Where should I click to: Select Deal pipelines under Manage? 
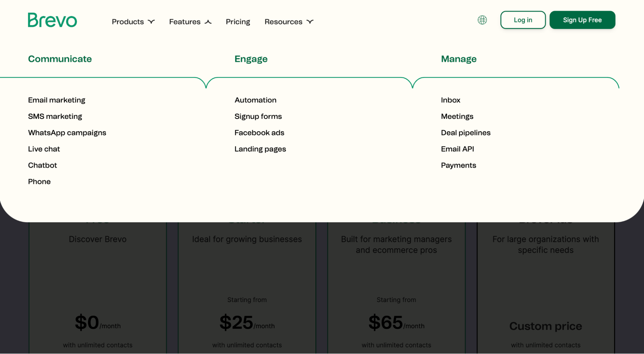click(x=466, y=133)
